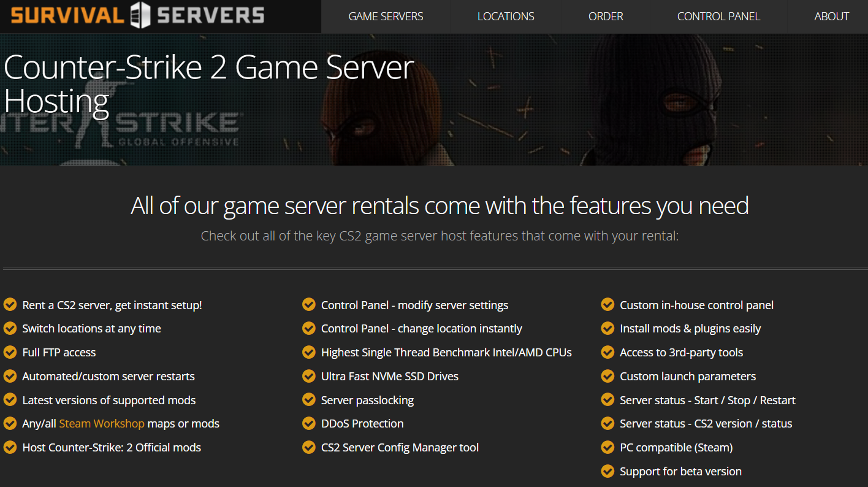Image resolution: width=868 pixels, height=487 pixels.
Task: Click checkmark beside 'Rent a CS2 server'
Action: coord(10,305)
